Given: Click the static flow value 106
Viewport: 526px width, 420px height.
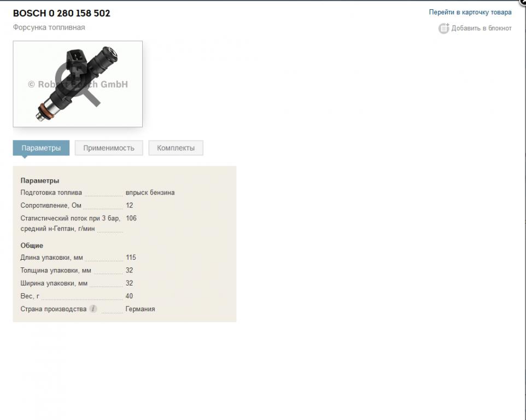Looking at the screenshot, I should pyautogui.click(x=131, y=218).
